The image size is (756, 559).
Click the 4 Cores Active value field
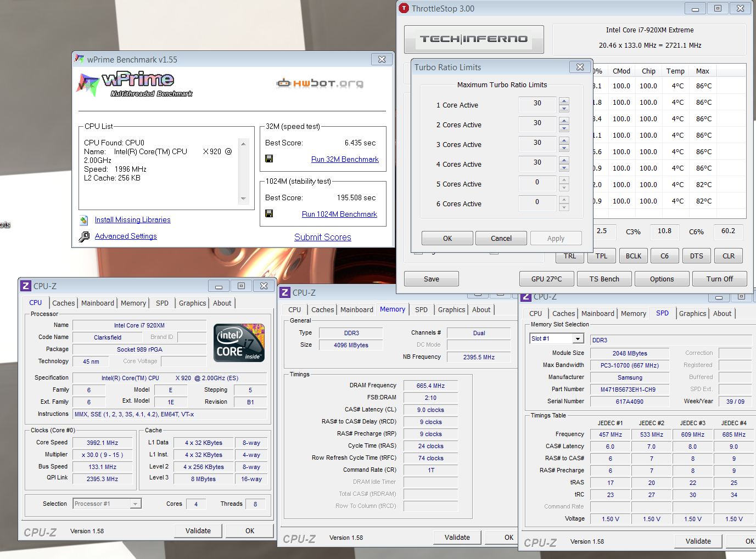537,163
